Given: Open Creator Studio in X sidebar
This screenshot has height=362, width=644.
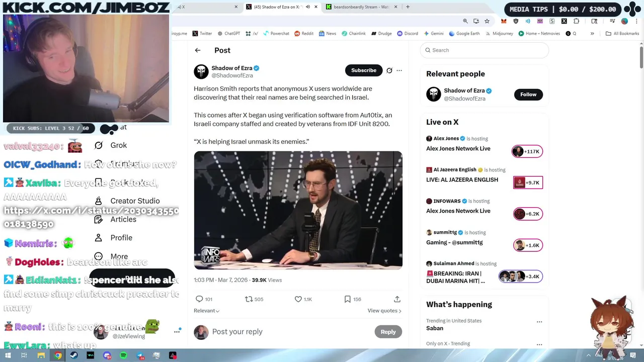Looking at the screenshot, I should point(127,201).
